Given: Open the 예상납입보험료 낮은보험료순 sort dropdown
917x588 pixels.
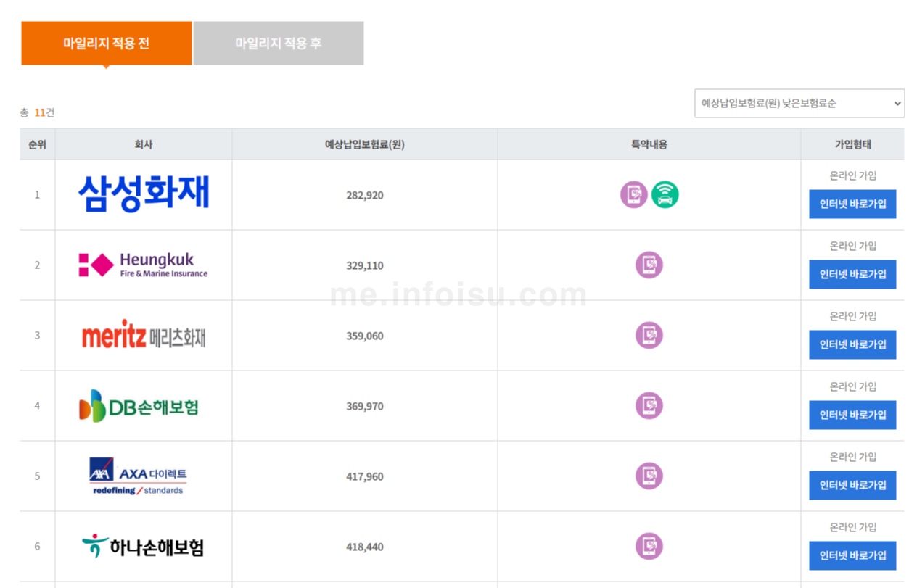Looking at the screenshot, I should tap(799, 104).
